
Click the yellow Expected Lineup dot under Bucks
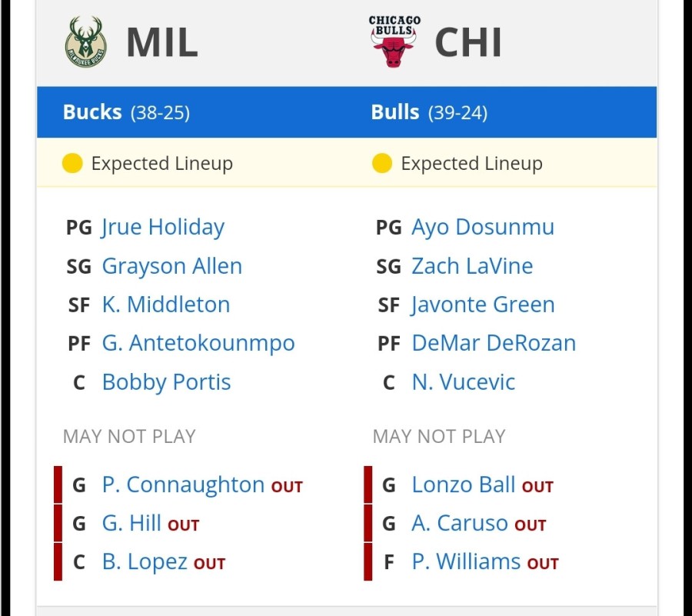point(72,163)
